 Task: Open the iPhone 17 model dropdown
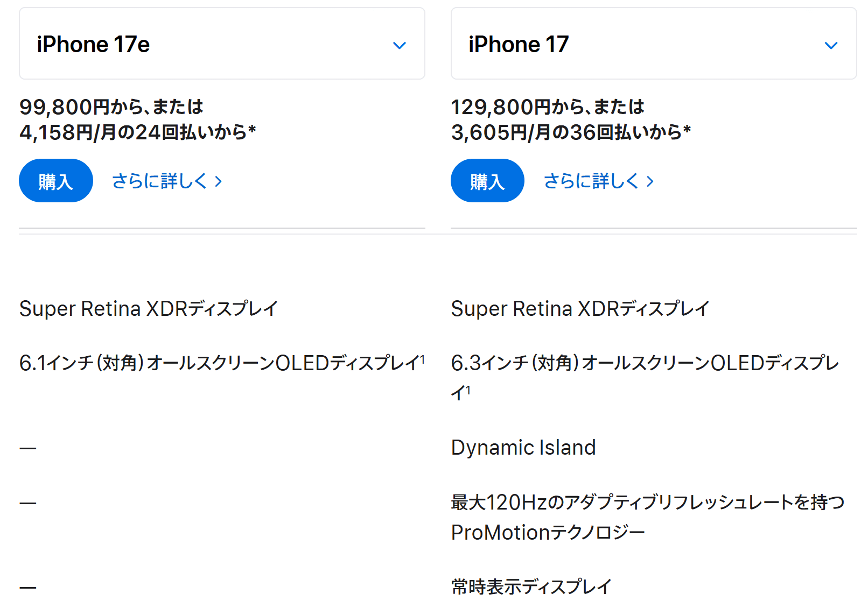pos(654,44)
